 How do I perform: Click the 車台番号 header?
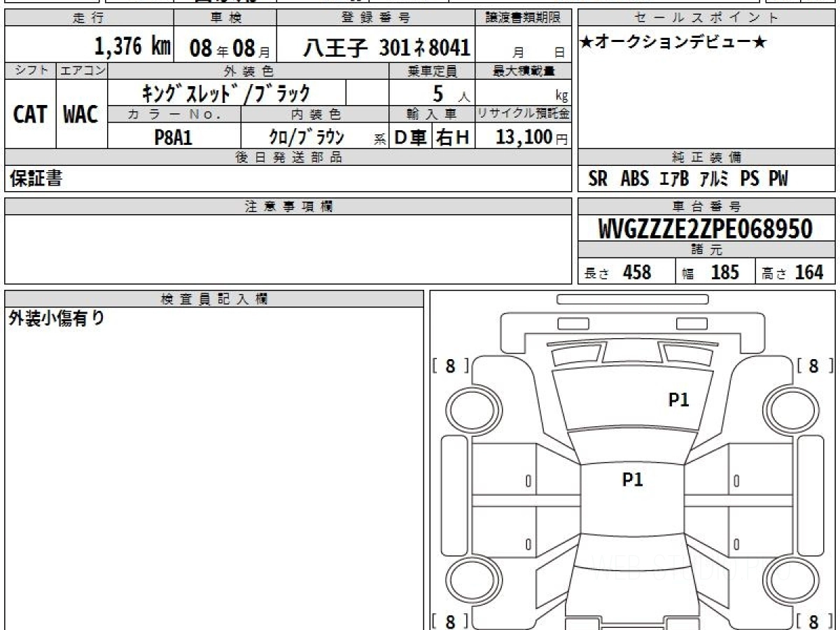(706, 206)
